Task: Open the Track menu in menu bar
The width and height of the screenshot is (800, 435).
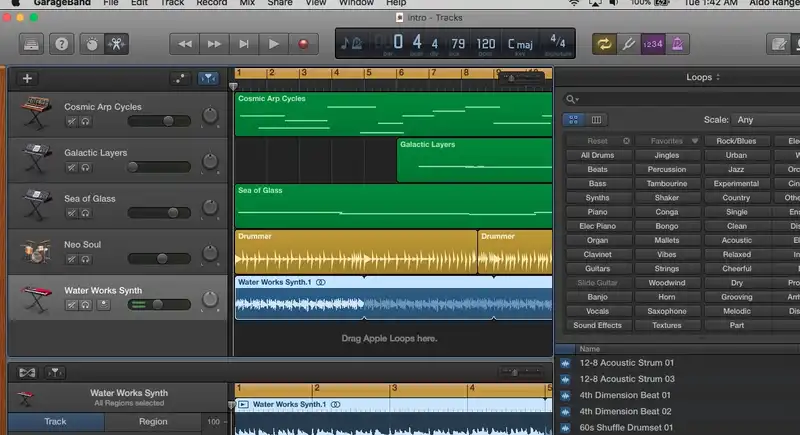Action: coord(172,3)
